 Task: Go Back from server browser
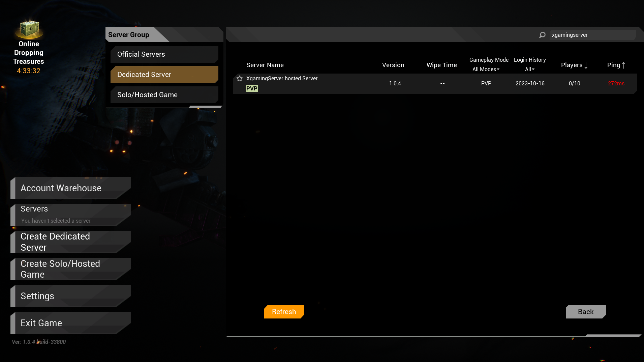click(586, 311)
